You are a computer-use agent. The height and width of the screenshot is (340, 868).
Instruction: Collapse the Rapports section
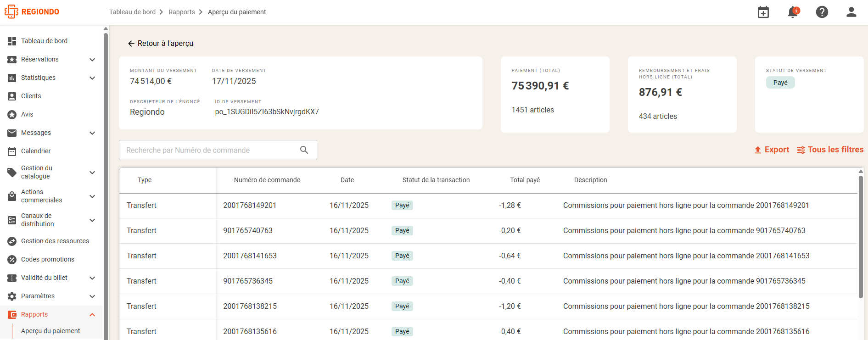[x=92, y=315]
